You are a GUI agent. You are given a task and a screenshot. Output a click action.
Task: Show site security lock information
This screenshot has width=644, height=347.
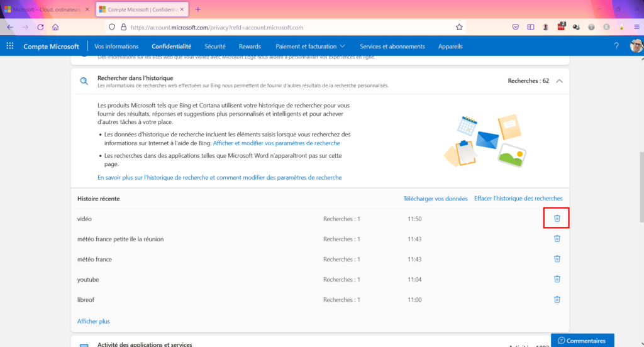[x=124, y=27]
